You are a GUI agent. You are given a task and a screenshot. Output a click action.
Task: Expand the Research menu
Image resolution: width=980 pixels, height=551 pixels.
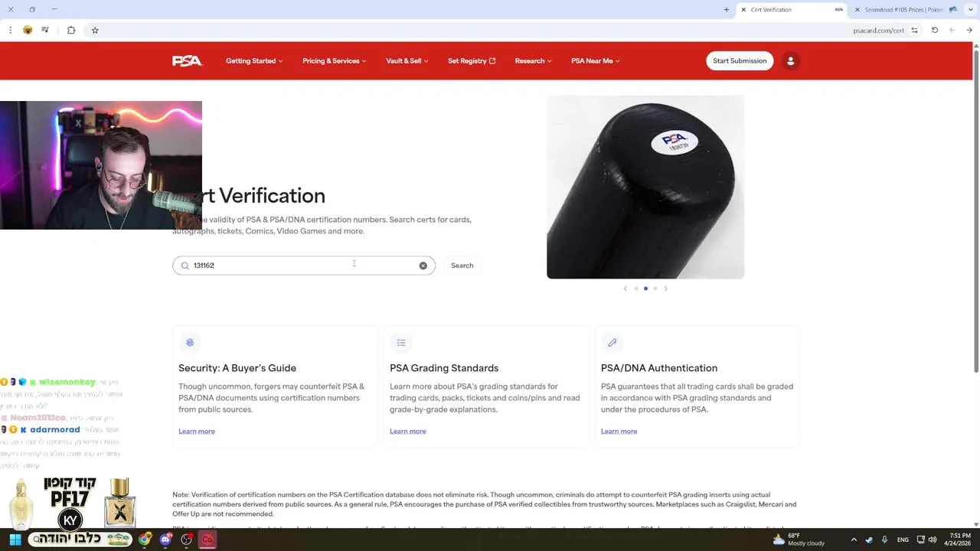[x=533, y=61]
